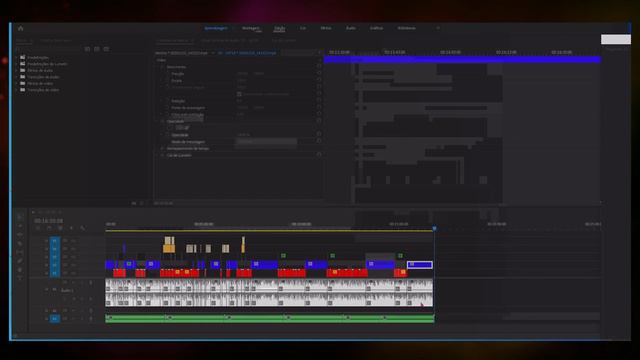The width and height of the screenshot is (640, 360).
Task: Reset the Ponto de ancoragem parameter
Action: point(319,107)
